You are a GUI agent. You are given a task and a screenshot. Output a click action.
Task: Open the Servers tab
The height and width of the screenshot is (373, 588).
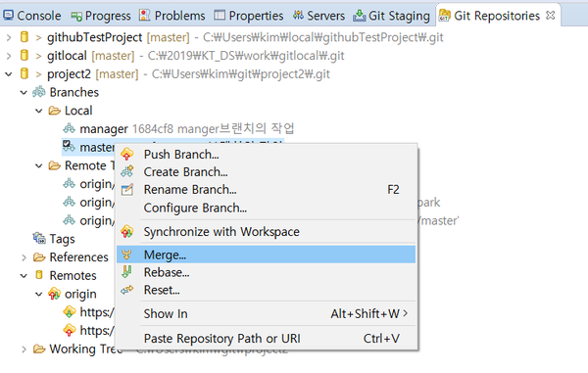tap(318, 16)
